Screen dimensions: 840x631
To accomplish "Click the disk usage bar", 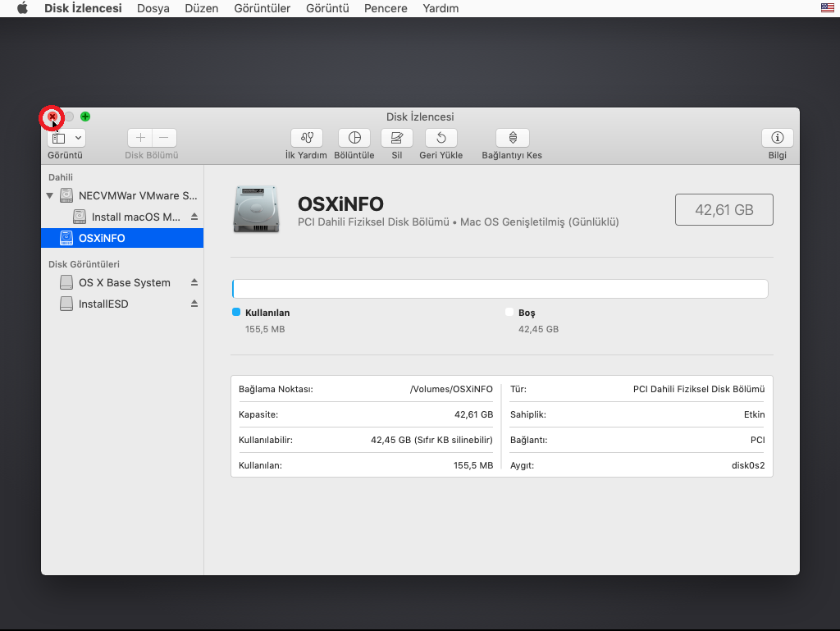I will tap(500, 289).
